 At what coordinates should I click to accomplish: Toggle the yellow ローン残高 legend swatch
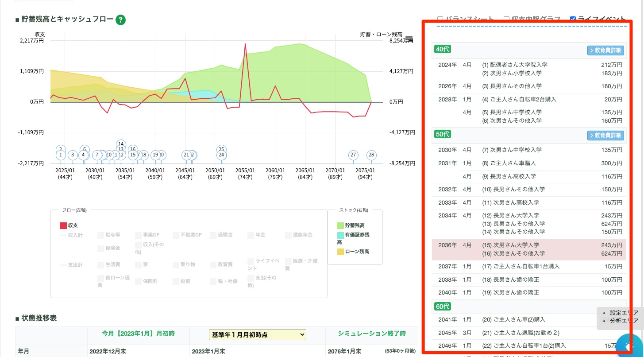pyautogui.click(x=340, y=252)
